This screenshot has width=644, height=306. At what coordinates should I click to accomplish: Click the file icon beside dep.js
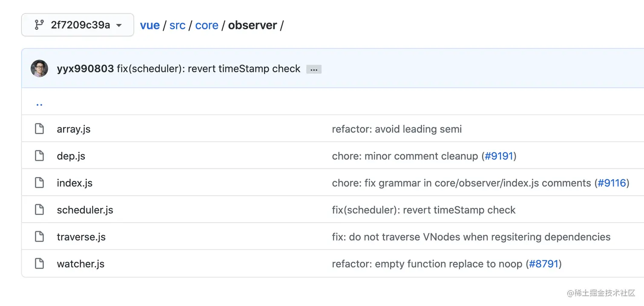(x=39, y=156)
